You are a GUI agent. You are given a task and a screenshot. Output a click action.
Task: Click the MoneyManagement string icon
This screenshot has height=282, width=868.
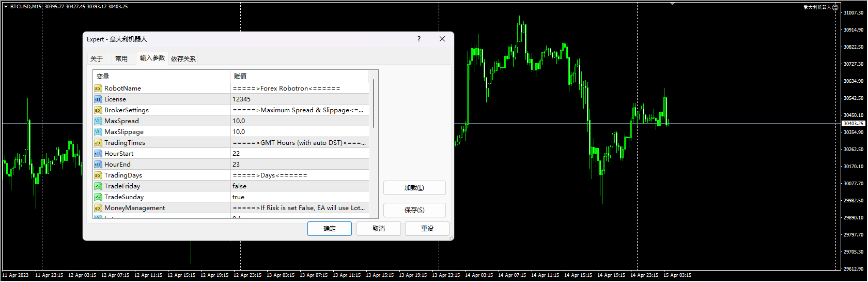98,208
